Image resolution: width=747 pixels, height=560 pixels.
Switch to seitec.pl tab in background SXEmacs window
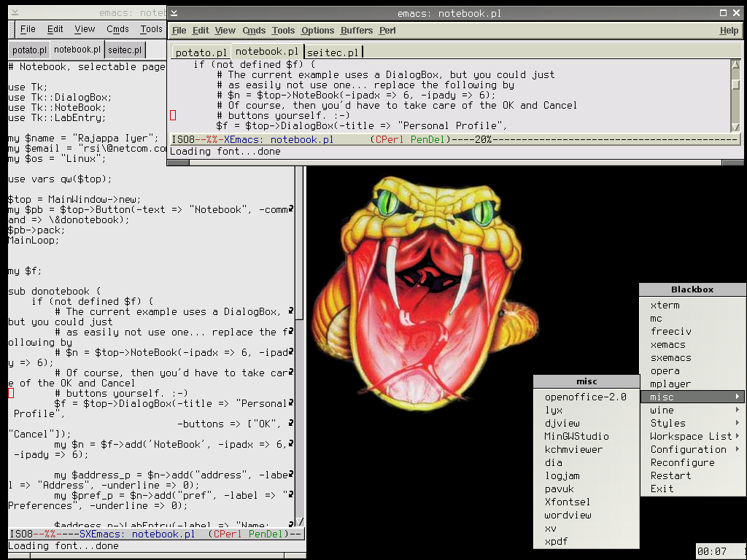click(125, 50)
